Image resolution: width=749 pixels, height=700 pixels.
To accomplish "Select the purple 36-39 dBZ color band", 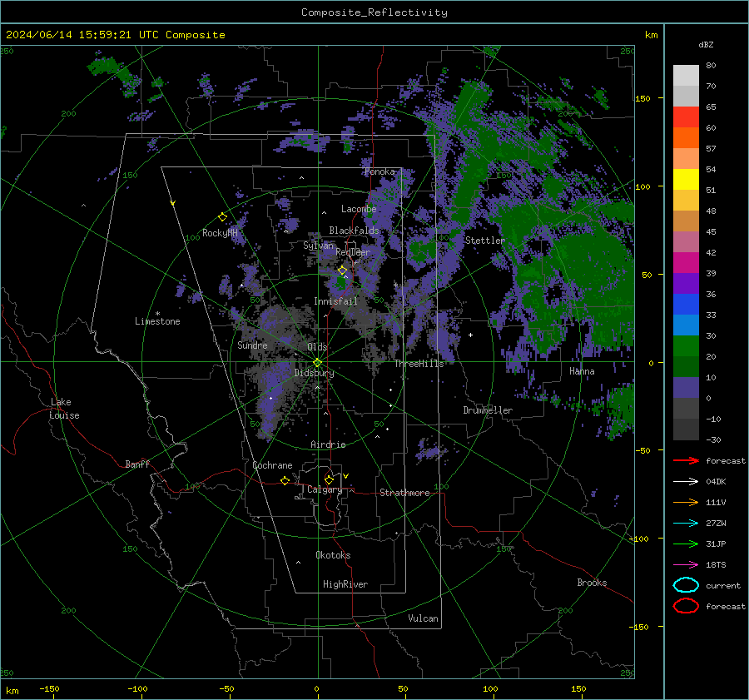I will tap(686, 284).
